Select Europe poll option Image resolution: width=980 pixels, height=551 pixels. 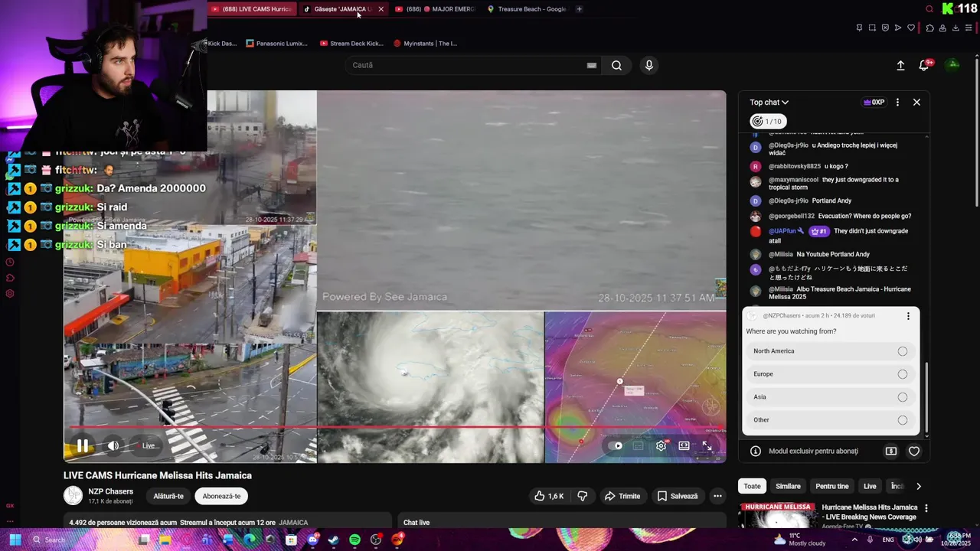point(831,374)
